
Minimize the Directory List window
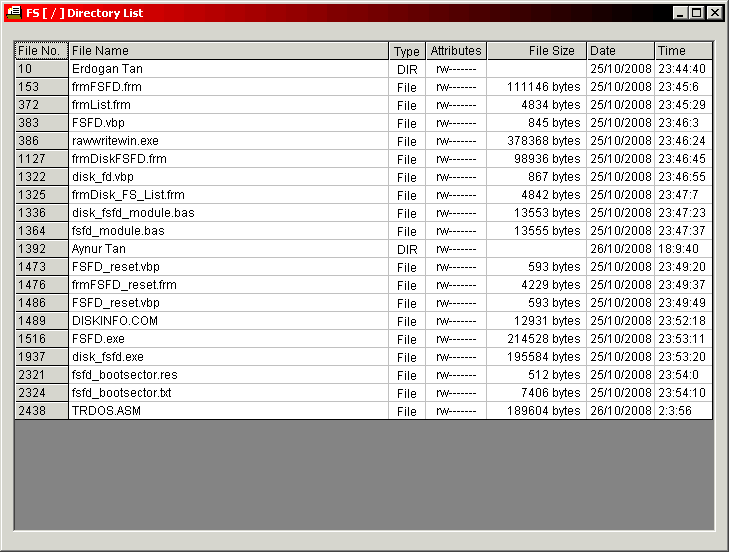[x=680, y=13]
